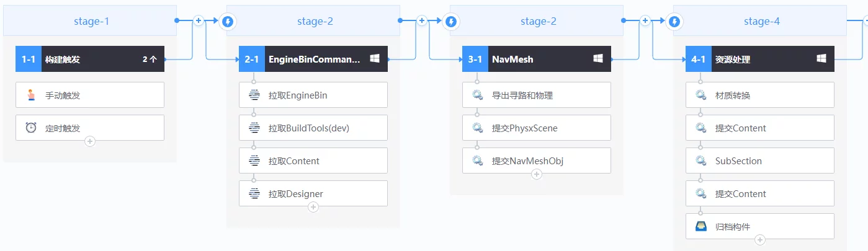Click the plus connector right of stage-1 header
This screenshot has height=251, width=868.
pos(199,20)
